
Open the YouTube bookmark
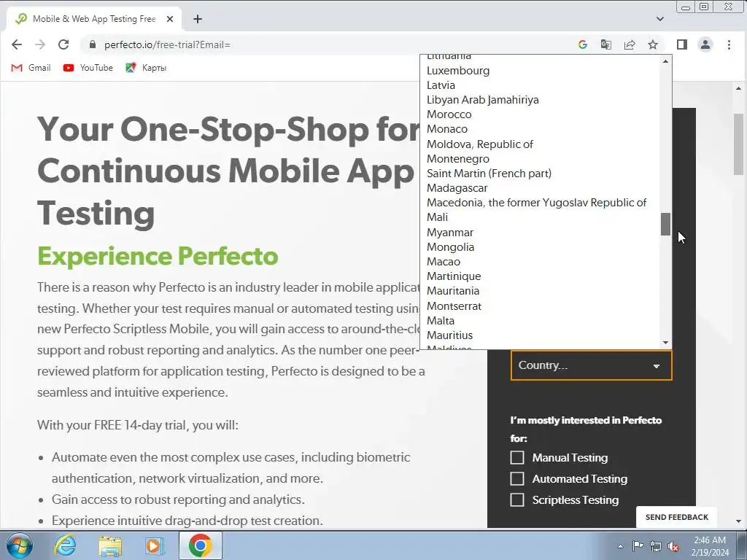[x=88, y=68]
